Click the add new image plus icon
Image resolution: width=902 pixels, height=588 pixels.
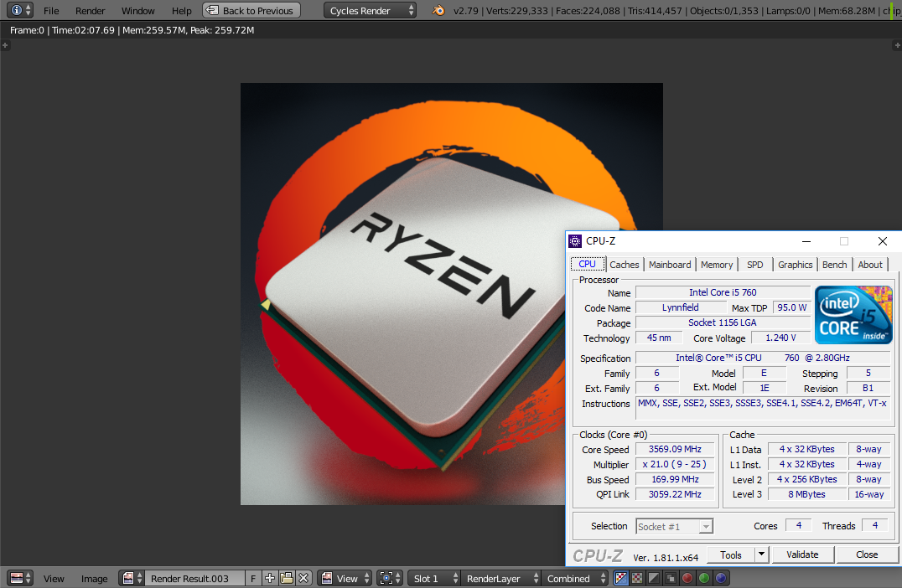[270, 578]
